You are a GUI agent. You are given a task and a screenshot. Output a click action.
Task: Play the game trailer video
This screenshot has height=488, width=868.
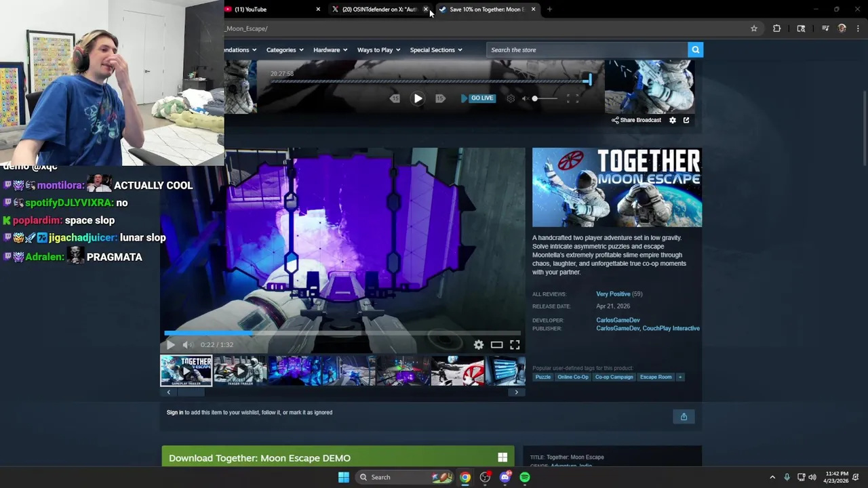click(x=170, y=345)
